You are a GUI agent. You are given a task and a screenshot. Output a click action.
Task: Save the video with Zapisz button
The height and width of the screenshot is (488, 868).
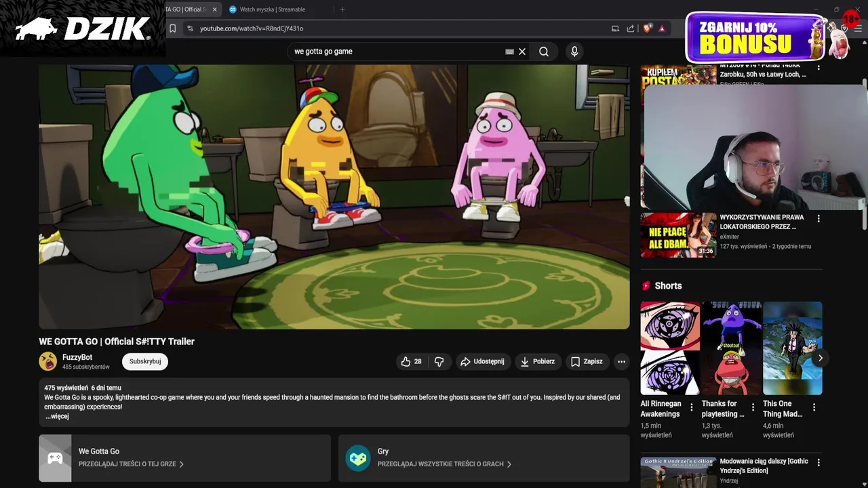(x=587, y=362)
